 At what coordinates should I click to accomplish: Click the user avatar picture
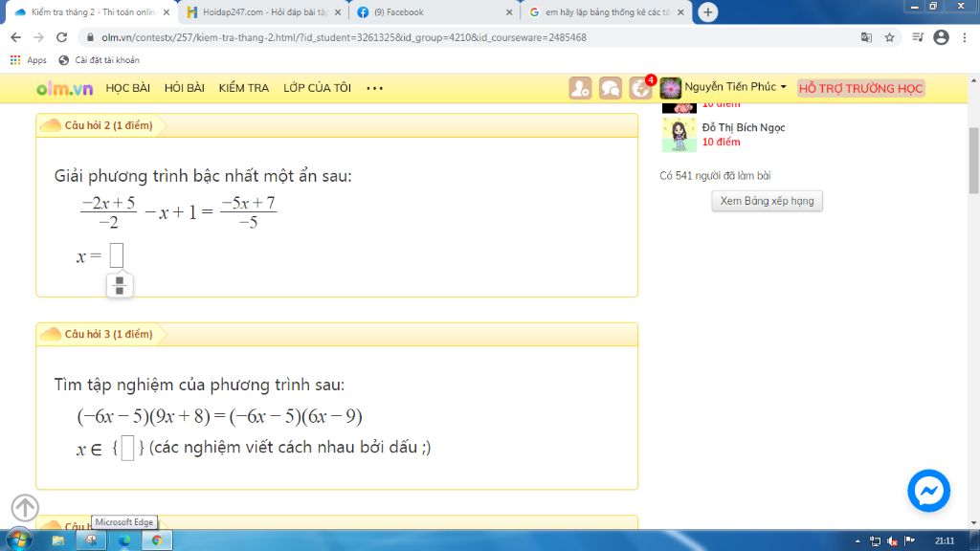(670, 88)
